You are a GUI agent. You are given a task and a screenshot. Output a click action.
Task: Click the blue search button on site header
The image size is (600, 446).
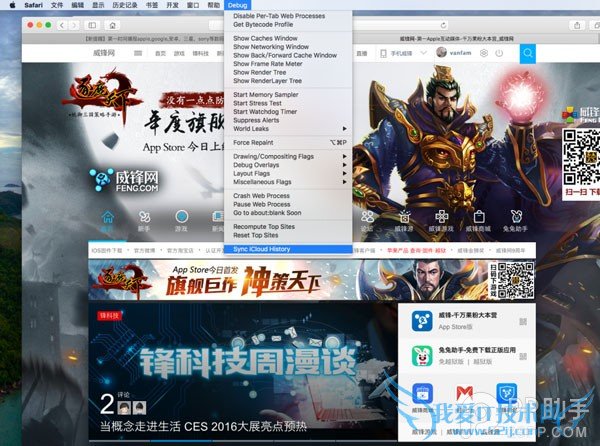[528, 54]
